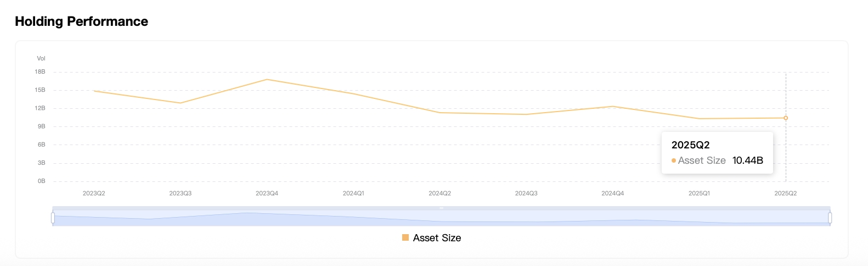The image size is (868, 266).
Task: Select the 2024Q4 x-axis label
Action: click(x=612, y=193)
